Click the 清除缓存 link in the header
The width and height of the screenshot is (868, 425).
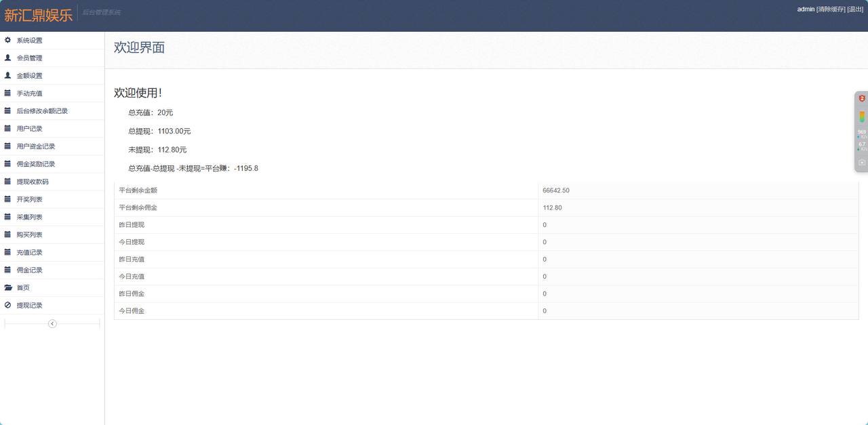(x=831, y=9)
